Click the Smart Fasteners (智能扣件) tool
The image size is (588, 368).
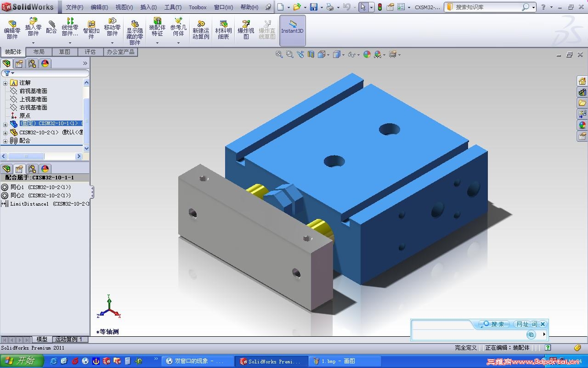[91, 30]
